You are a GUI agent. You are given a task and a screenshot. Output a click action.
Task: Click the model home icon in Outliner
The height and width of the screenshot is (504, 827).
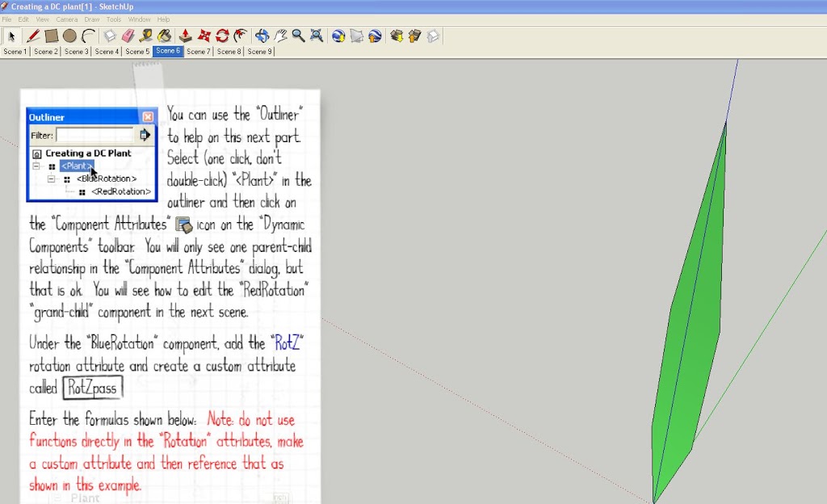[x=37, y=154]
